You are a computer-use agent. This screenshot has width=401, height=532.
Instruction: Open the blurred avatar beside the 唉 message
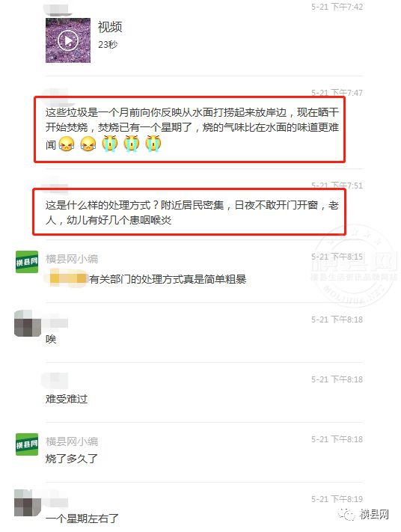28,323
